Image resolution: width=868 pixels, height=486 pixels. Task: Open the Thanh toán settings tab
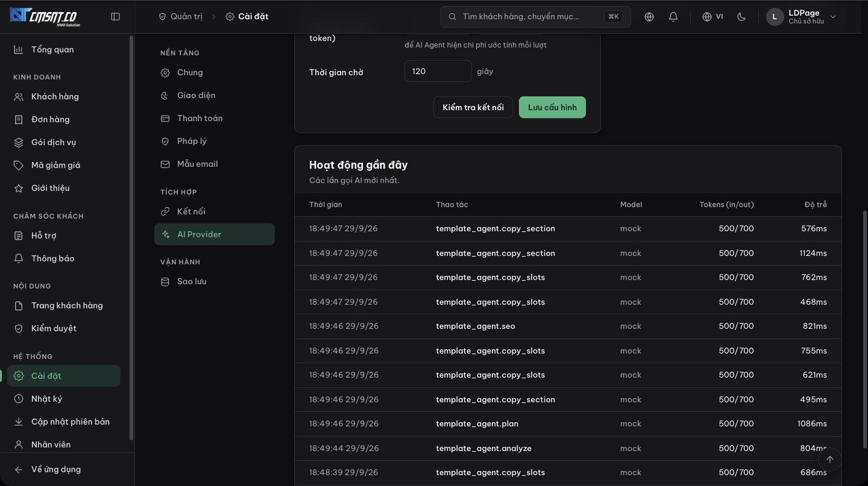point(215,118)
